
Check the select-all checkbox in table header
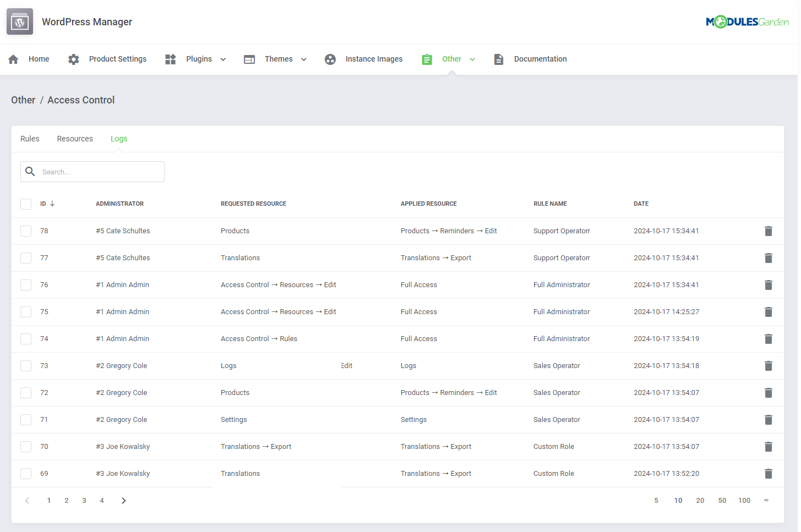[26, 204]
